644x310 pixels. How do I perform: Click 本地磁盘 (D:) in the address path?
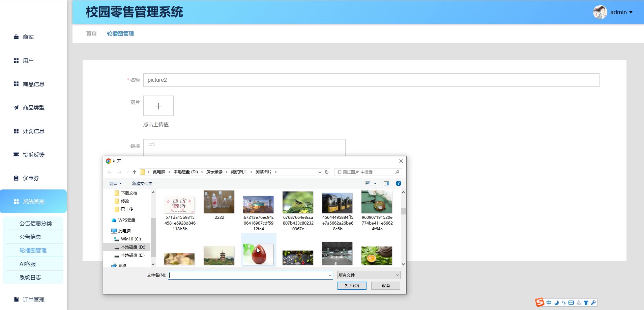[186, 172]
